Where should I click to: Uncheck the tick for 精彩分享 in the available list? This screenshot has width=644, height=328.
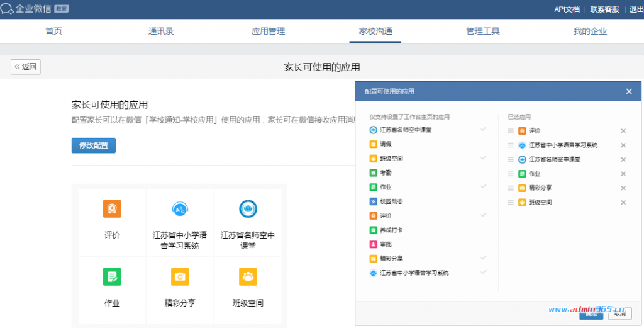pos(484,257)
